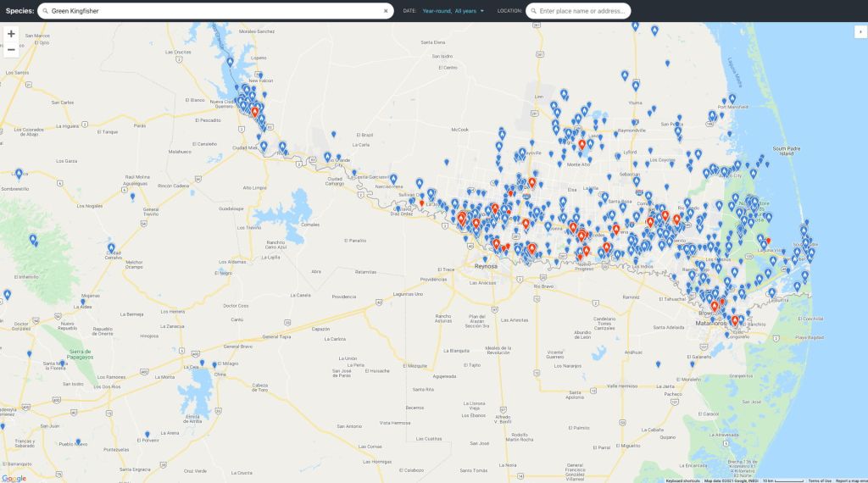This screenshot has height=483, width=868.
Task: Focus the species search input field
Action: [212, 11]
